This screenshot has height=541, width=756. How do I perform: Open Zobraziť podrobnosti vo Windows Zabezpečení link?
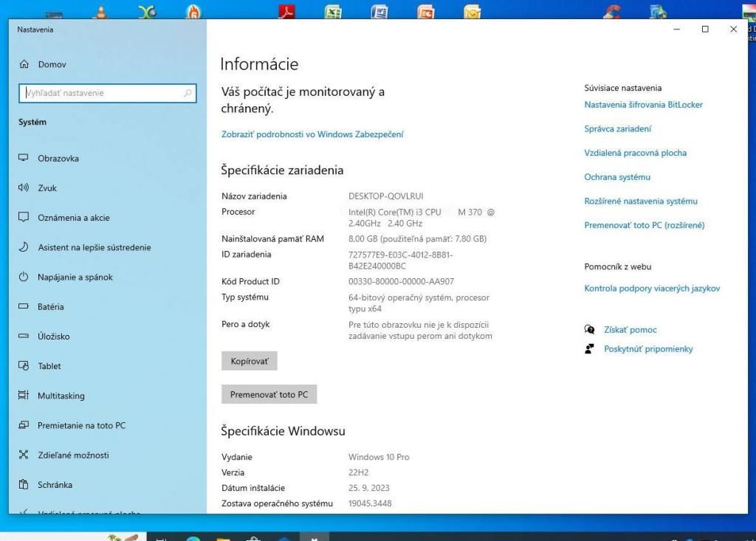(x=312, y=134)
